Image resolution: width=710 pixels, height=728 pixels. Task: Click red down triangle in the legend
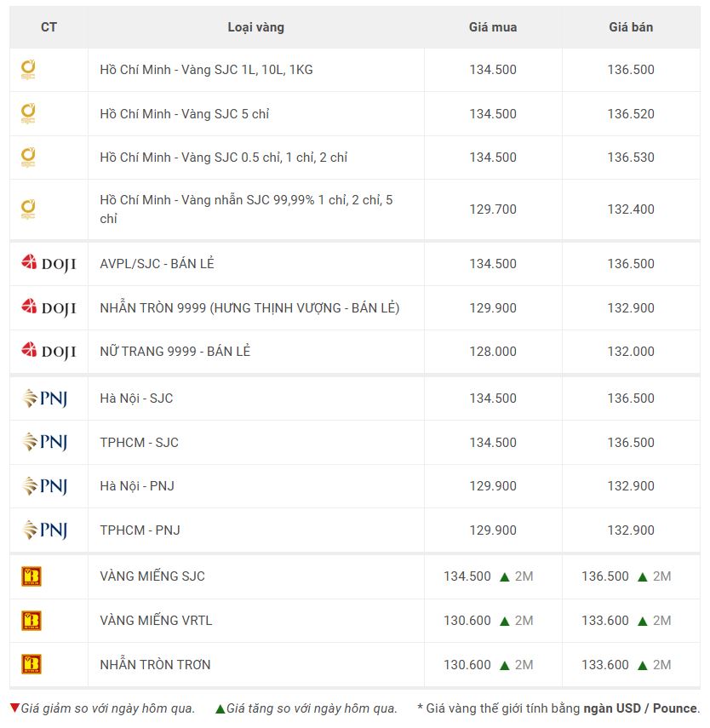coord(14,708)
